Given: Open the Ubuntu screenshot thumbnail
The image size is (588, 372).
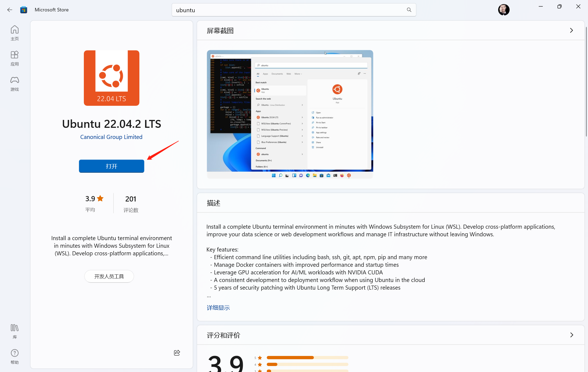Looking at the screenshot, I should [290, 114].
